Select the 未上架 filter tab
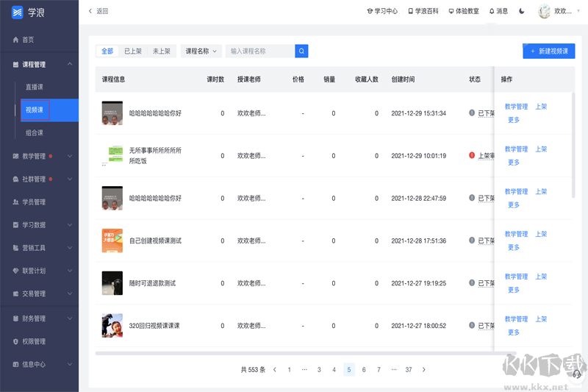 click(x=161, y=51)
